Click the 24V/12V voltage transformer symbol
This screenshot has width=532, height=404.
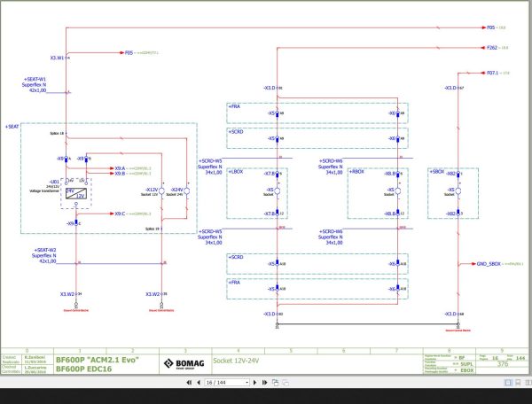coord(76,193)
